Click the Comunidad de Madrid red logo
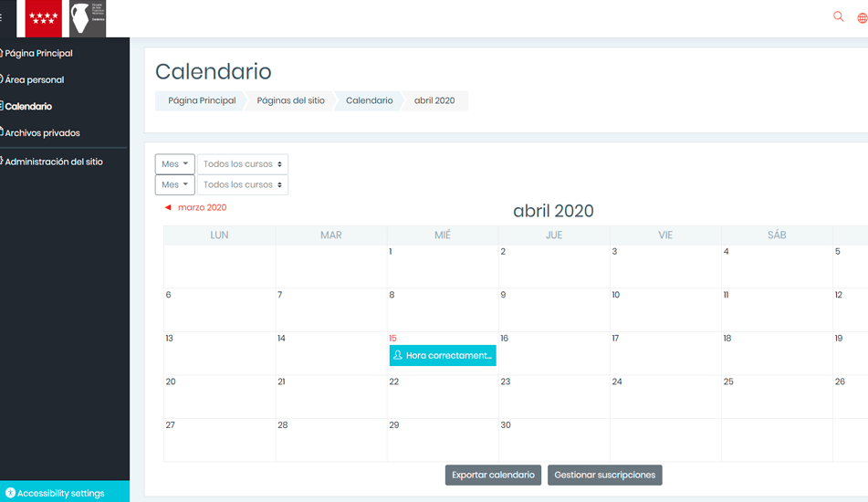The height and width of the screenshot is (502, 868). tap(43, 18)
